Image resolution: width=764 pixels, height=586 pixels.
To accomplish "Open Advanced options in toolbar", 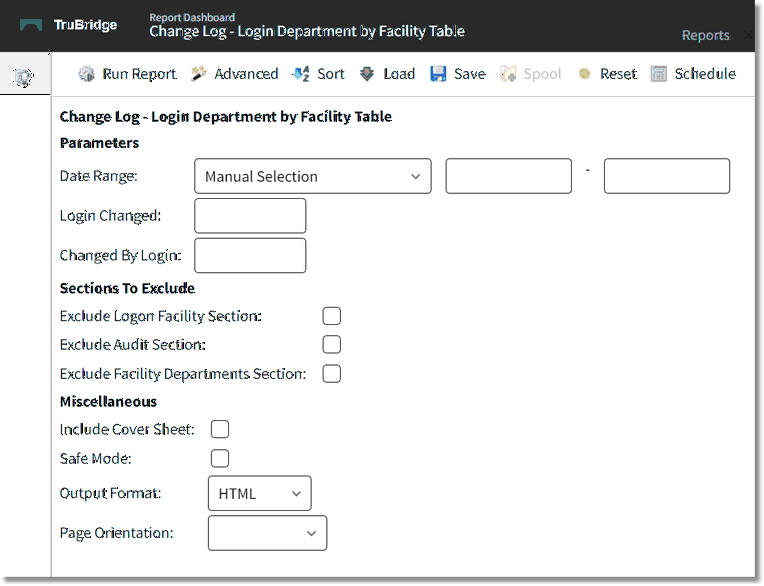I will [x=199, y=74].
